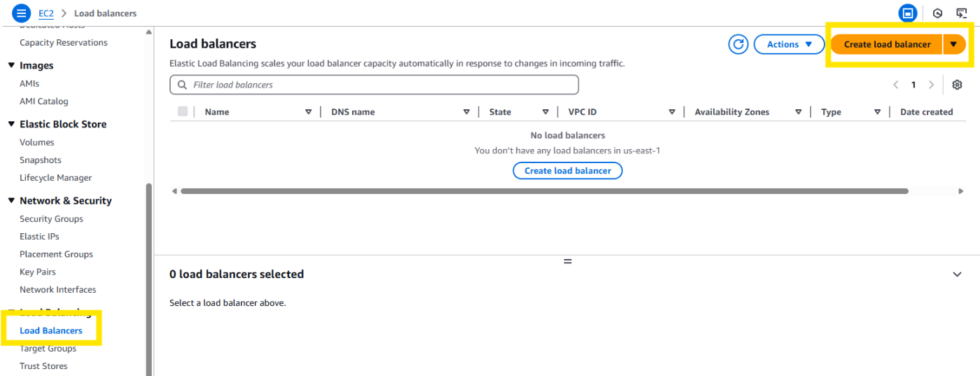The image size is (980, 376).
Task: Click the sidebar scroll up arrow
Action: [148, 32]
